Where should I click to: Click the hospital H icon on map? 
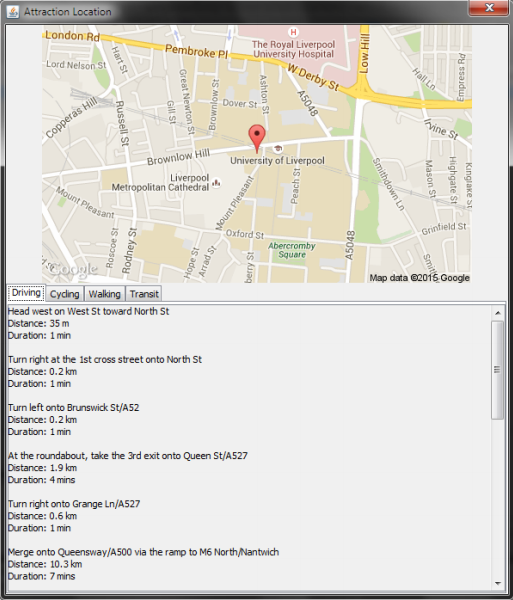coord(293,32)
